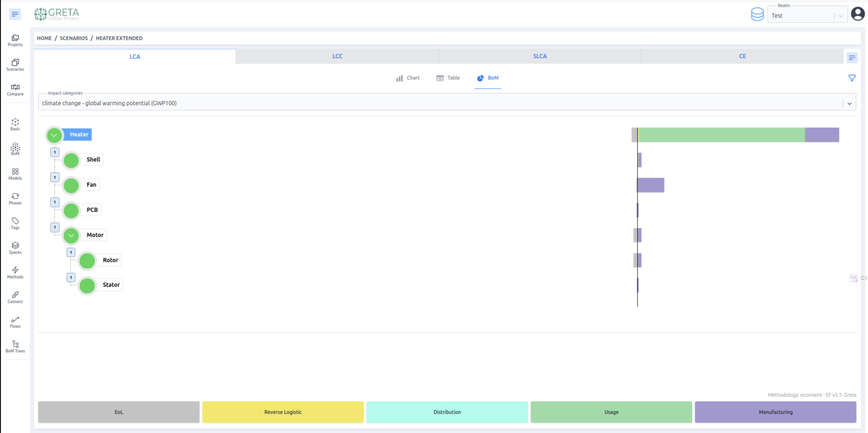868x433 pixels.
Task: Select the Fan tree item
Action: (x=91, y=184)
